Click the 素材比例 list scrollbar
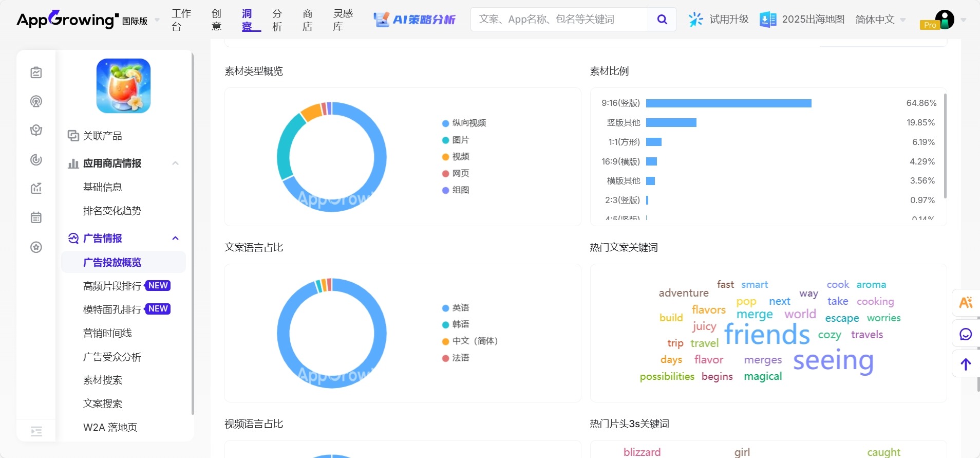Viewport: 980px width, 458px height. [945, 146]
